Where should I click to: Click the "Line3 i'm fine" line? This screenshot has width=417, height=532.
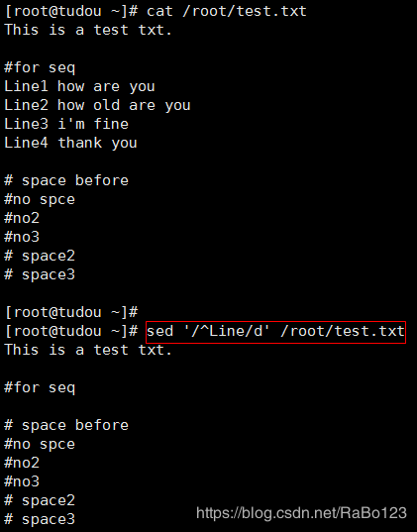[x=66, y=124]
